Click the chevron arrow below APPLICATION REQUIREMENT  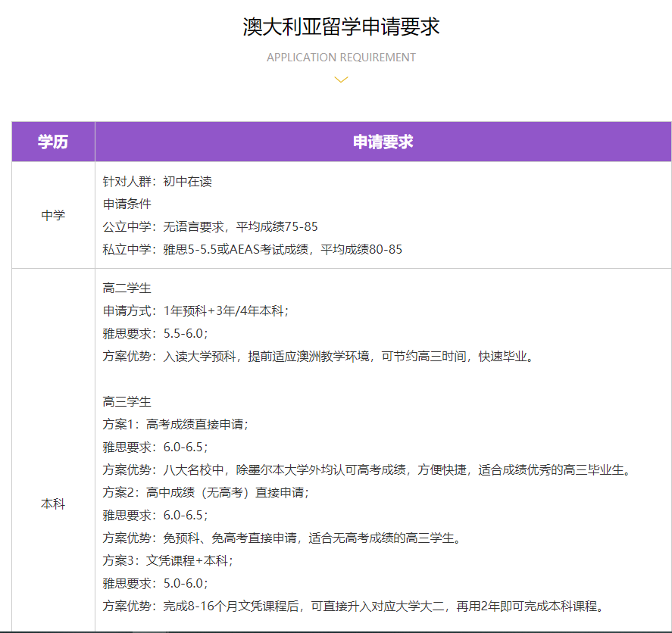point(340,79)
